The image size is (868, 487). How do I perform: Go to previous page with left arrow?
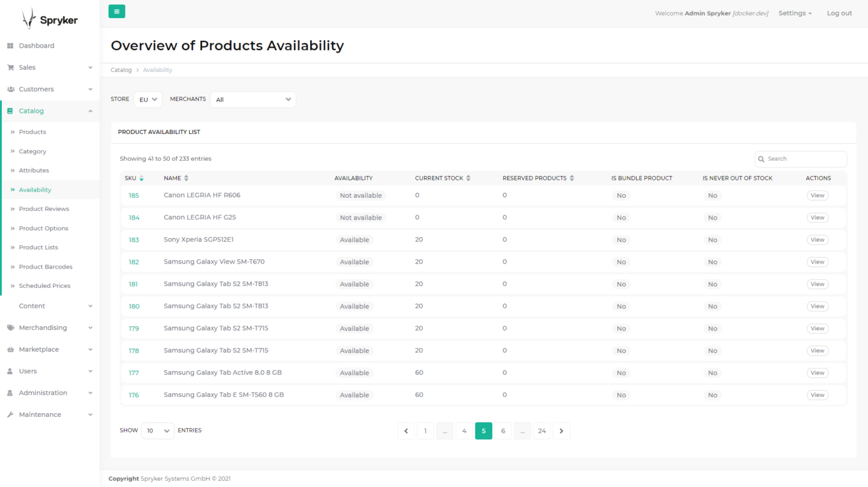(405, 431)
